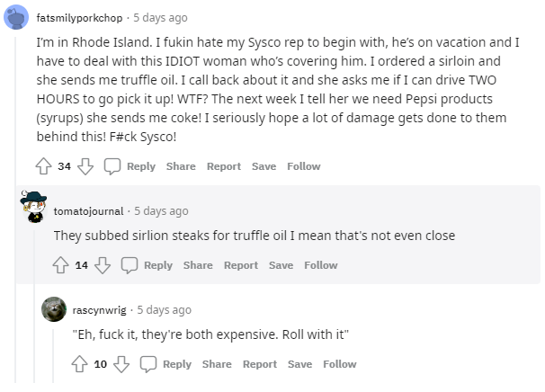The image size is (545, 392).
Task: Go to rascynwrig's username link
Action: coord(99,310)
